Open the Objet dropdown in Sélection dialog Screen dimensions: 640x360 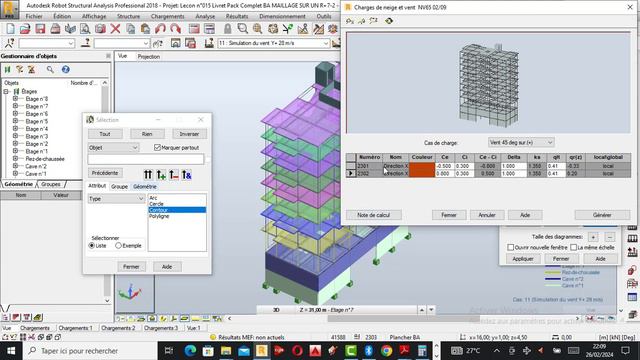point(113,148)
